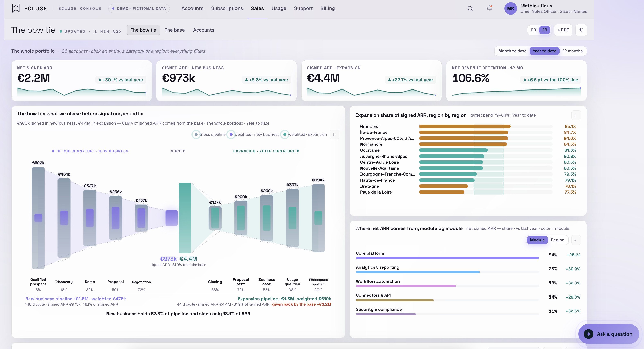This screenshot has width=644, height=349.
Task: Switch breakdown to Region
Action: tap(557, 240)
